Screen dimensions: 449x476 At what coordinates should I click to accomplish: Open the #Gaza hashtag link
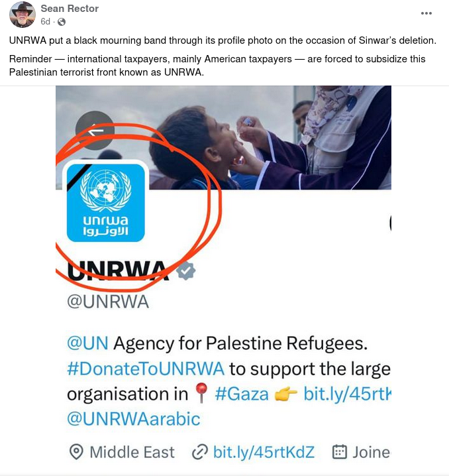pos(242,394)
